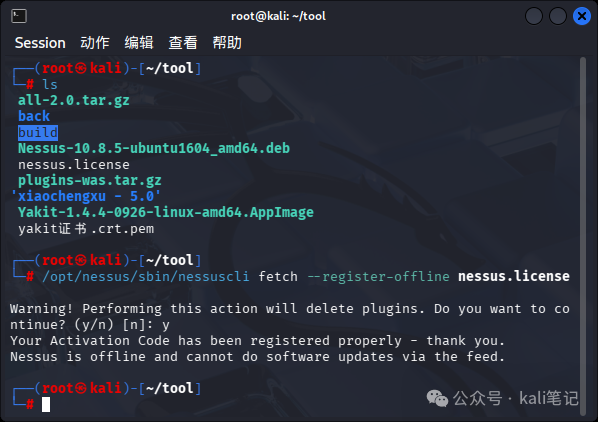Click the all-2.0.tar.gz filename

(x=74, y=100)
